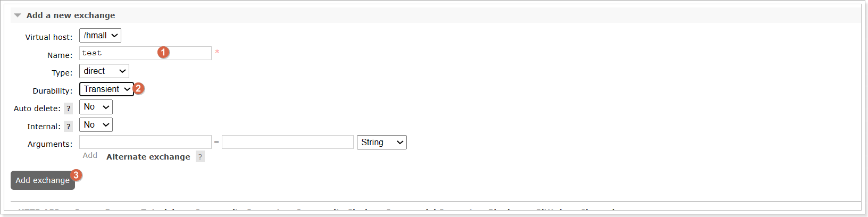Click the Add a new exchange heading
Image resolution: width=868 pixels, height=217 pixels.
click(71, 15)
